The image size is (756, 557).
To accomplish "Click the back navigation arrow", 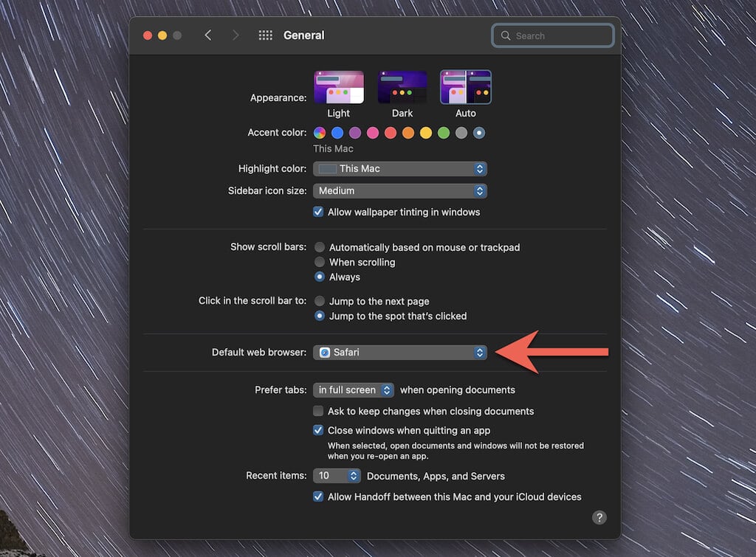I will click(207, 35).
